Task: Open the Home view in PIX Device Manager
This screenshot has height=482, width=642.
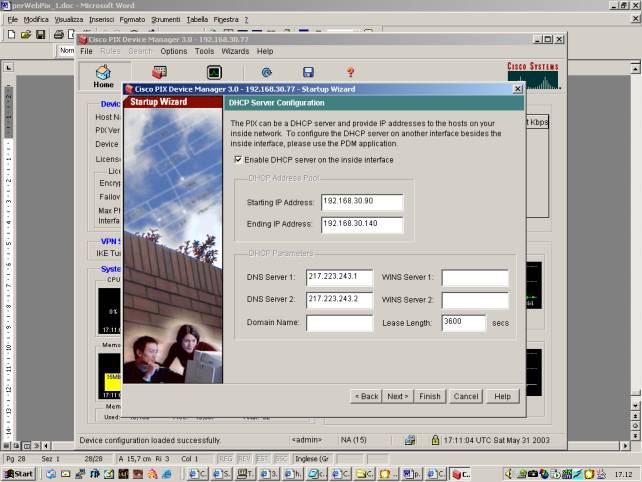Action: point(104,76)
